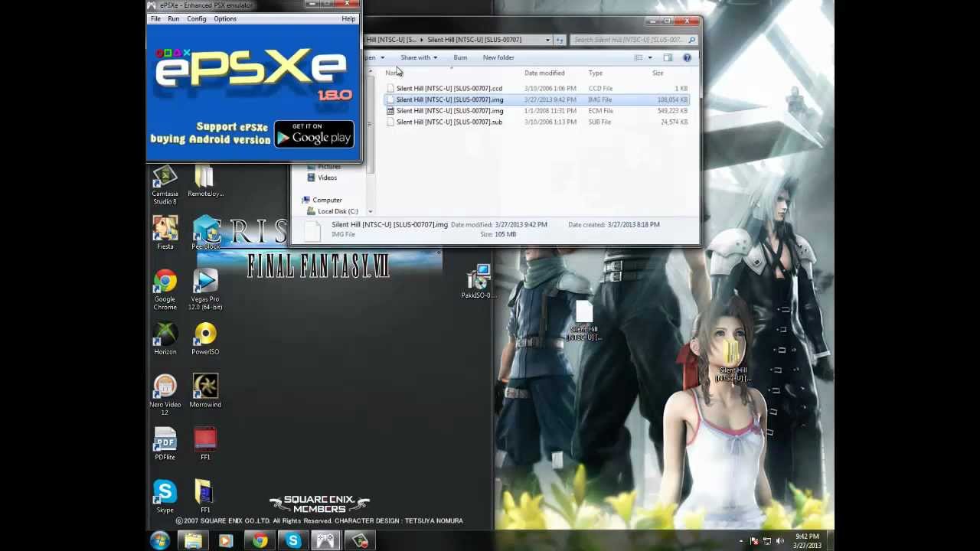Image resolution: width=980 pixels, height=551 pixels.
Task: Click the Camtasia Studio 8 desktop icon
Action: point(165,186)
